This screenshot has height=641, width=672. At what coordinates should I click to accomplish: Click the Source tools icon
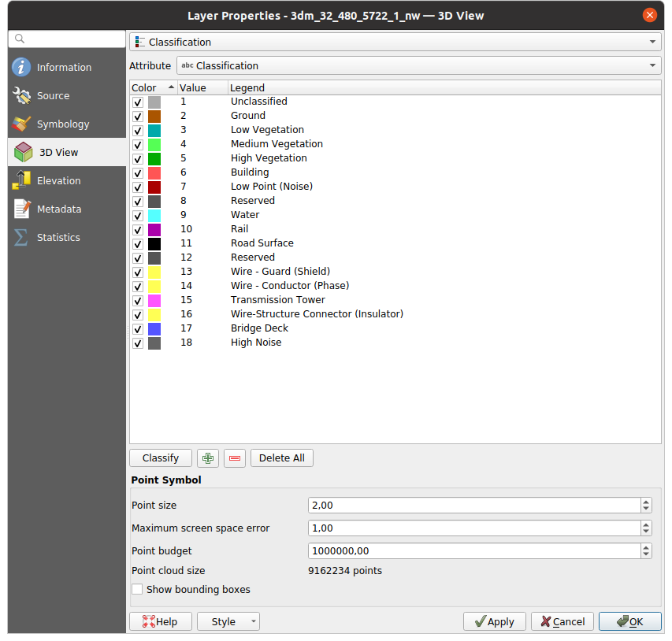(x=21, y=95)
